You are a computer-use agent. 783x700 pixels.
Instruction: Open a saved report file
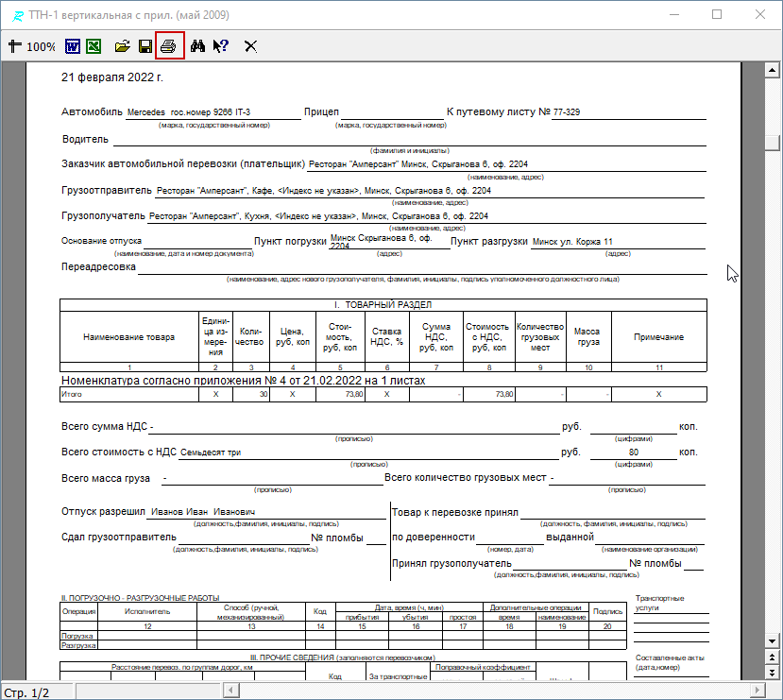click(x=122, y=45)
